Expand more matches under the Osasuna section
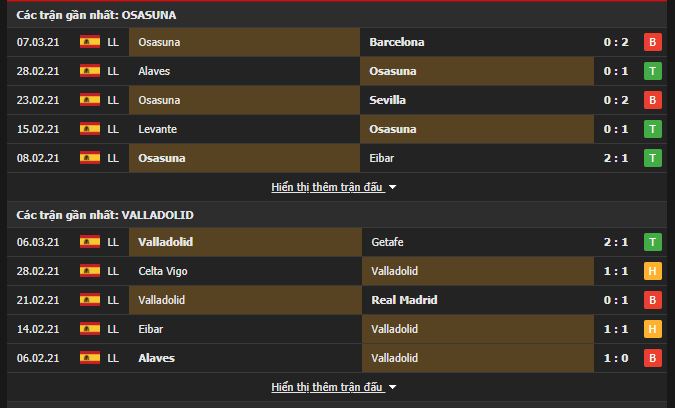This screenshot has height=408, width=675. click(x=327, y=187)
